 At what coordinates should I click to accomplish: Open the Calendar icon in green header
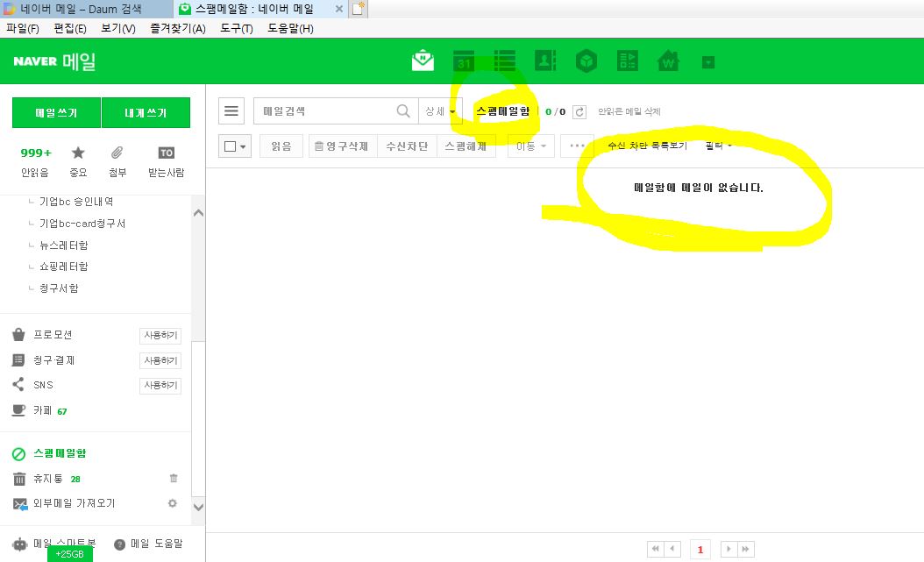coord(464,60)
